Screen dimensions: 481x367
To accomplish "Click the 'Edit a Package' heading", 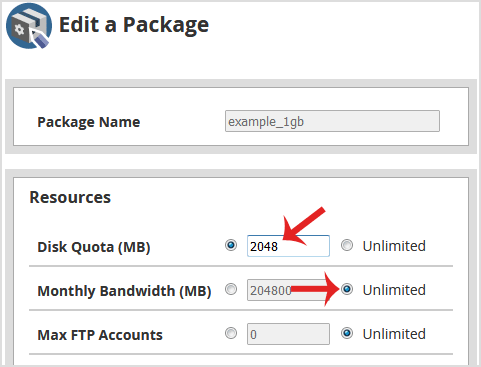I will coord(134,25).
